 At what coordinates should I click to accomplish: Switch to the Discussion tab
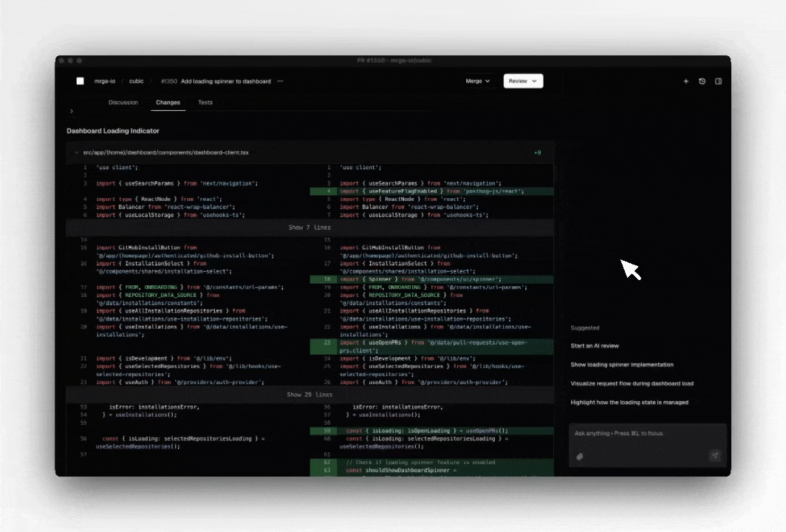(123, 103)
